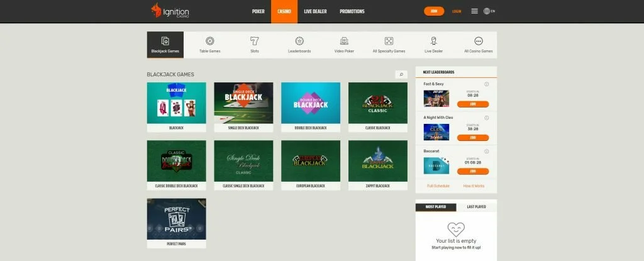Open the Poker menu item
The image size is (644, 261).
(x=258, y=11)
